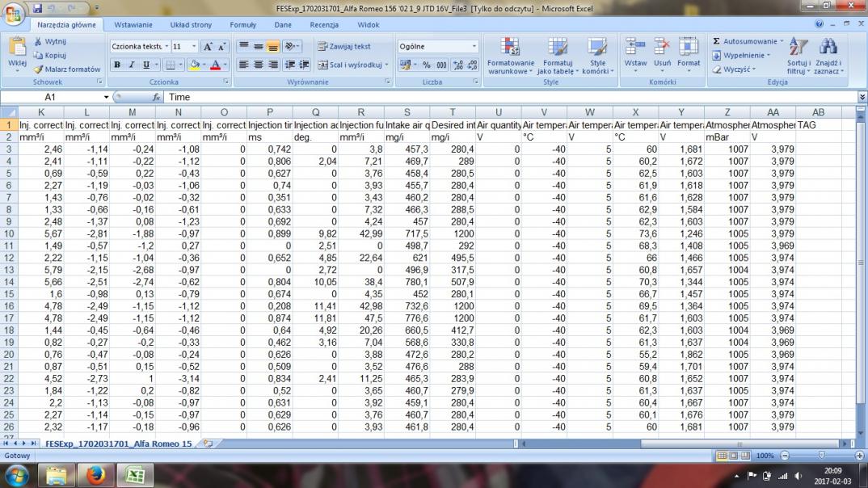
Task: Open Wypełnienie fill menu
Action: click(741, 55)
